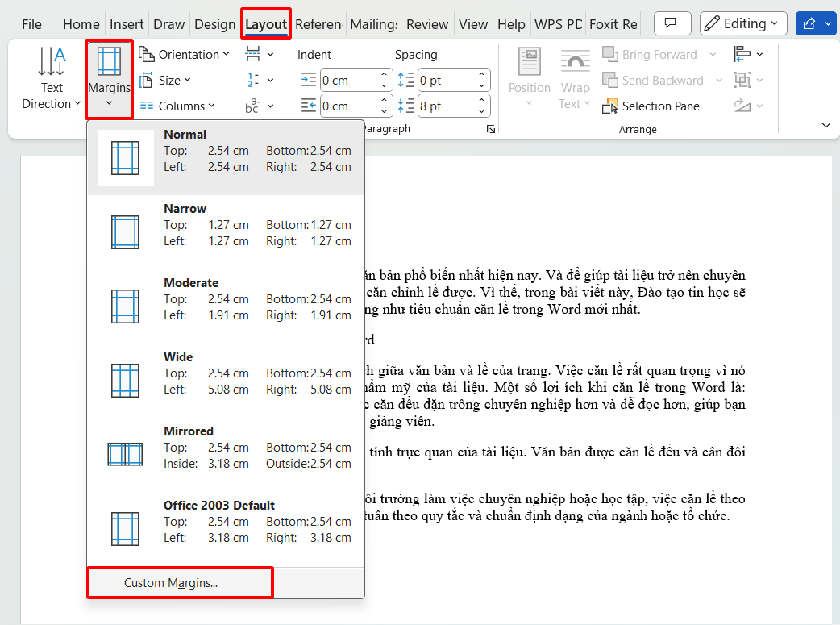Open Paragraph settings dialog launcher
Viewport: 840px width, 625px height.
tap(490, 129)
